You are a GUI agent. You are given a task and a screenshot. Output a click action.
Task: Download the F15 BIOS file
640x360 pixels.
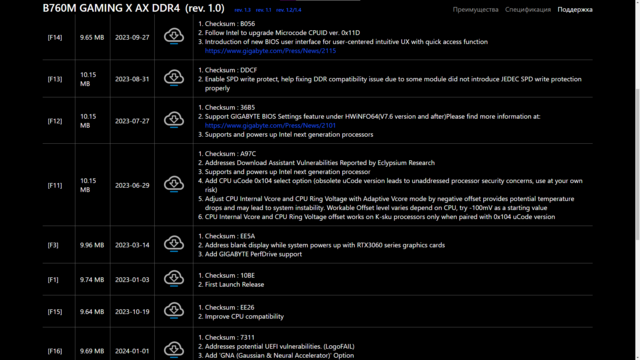[174, 311]
